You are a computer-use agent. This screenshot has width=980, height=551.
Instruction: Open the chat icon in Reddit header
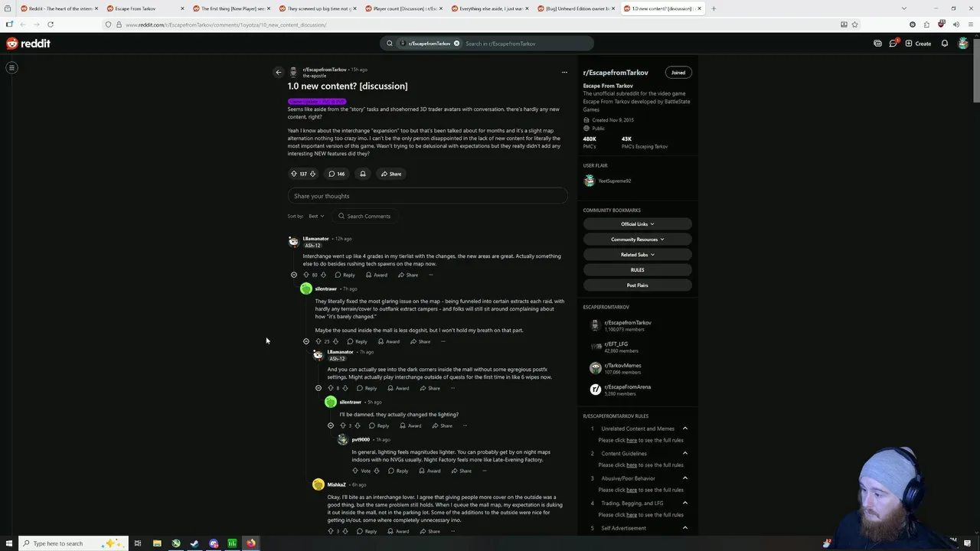(x=893, y=44)
